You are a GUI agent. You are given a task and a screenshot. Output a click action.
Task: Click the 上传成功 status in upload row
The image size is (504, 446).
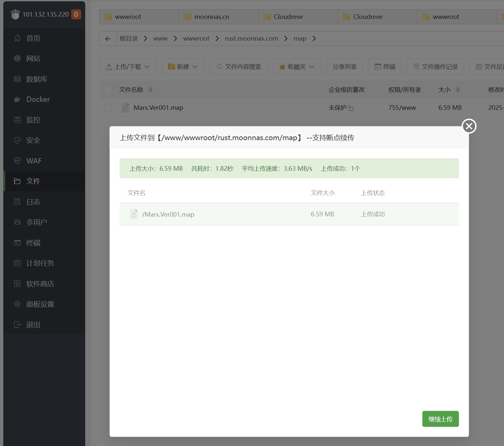coord(373,214)
